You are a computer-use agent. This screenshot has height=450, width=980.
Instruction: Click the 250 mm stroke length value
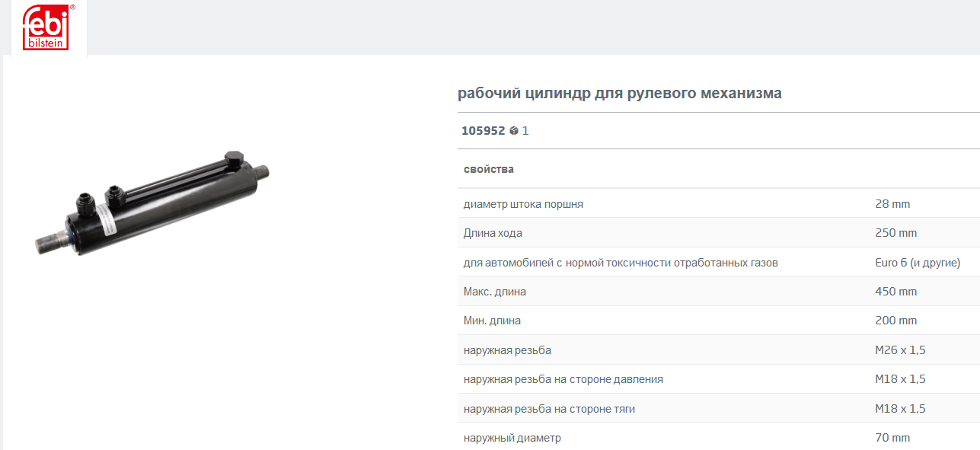(896, 233)
